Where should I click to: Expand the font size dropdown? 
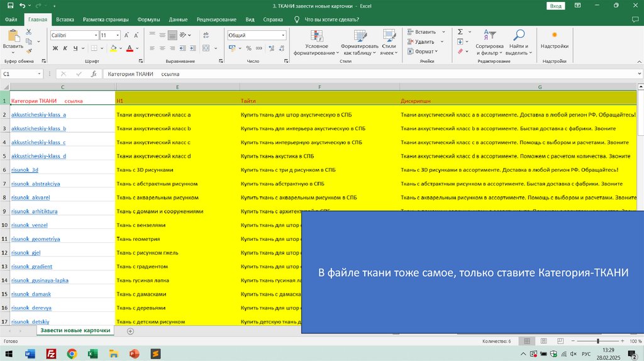[118, 35]
